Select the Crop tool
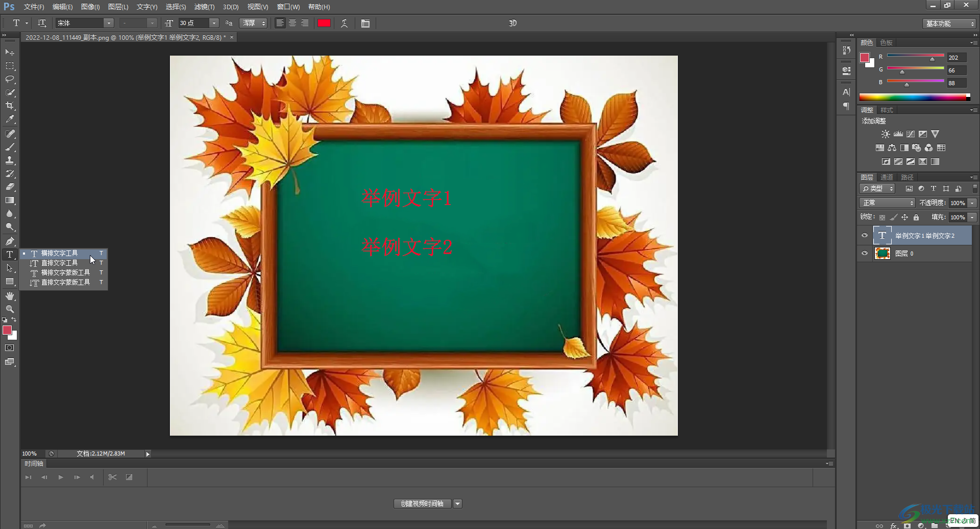This screenshot has height=529, width=980. (10, 106)
